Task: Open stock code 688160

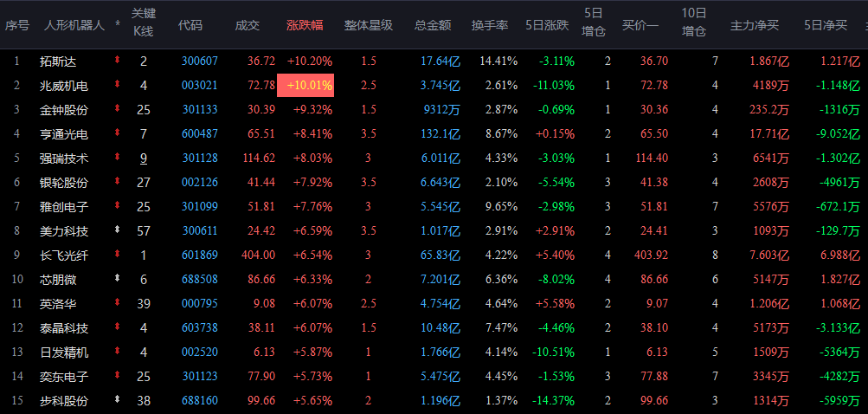Action: 200,401
